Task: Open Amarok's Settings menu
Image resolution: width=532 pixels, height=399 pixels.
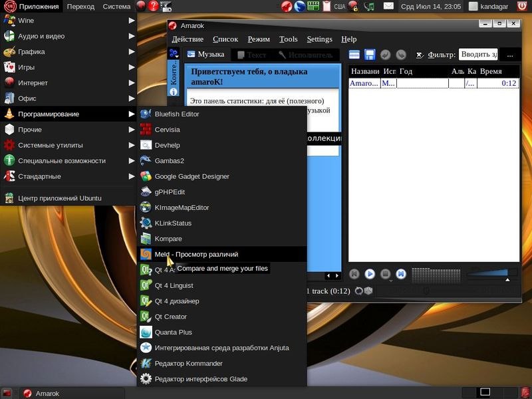Action: (320, 39)
